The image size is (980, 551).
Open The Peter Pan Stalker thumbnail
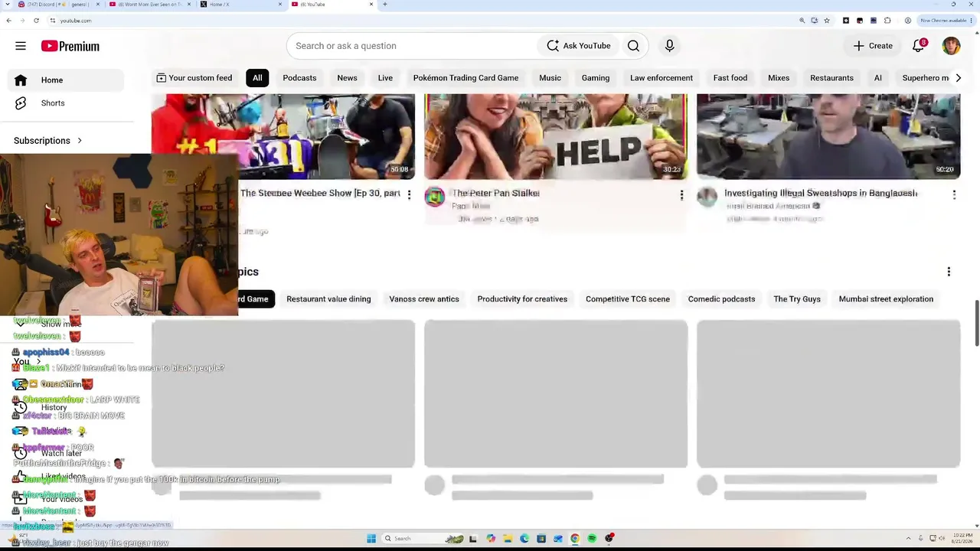coord(556,137)
